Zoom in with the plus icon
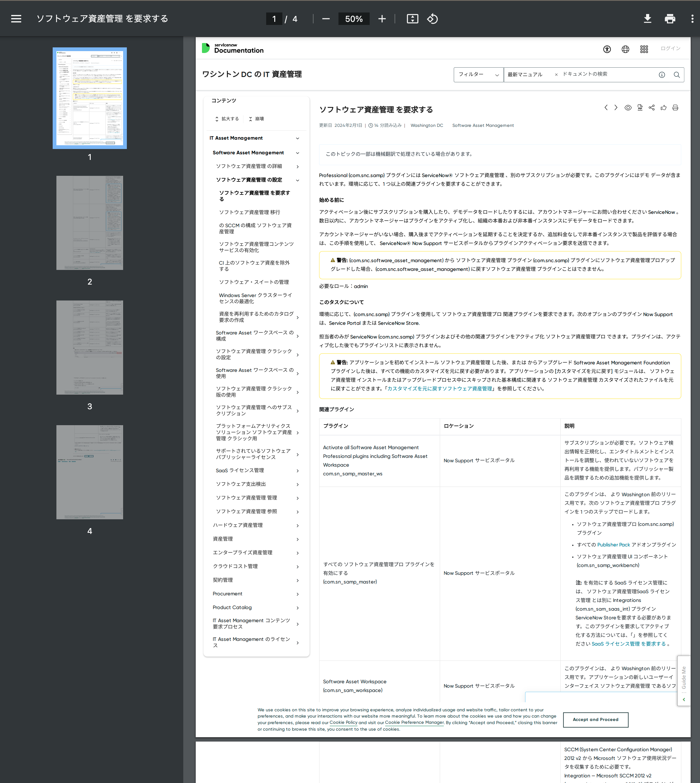700x783 pixels. point(382,19)
